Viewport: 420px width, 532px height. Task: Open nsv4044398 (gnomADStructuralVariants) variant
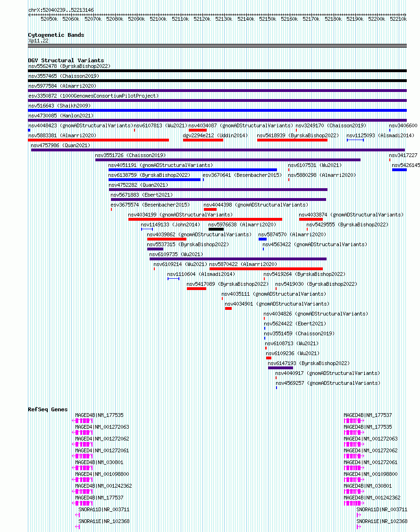(256, 205)
